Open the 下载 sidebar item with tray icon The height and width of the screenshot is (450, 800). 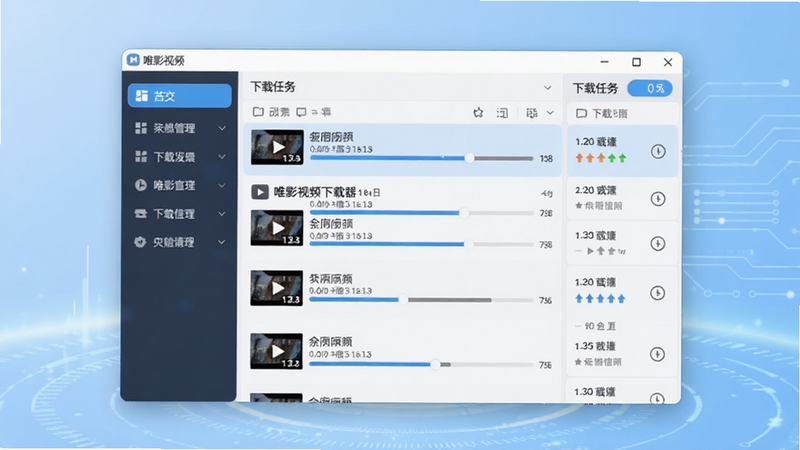pos(180,214)
